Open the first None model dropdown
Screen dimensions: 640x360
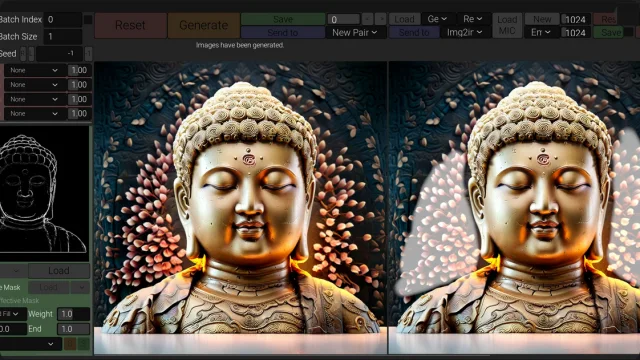[x=34, y=70]
